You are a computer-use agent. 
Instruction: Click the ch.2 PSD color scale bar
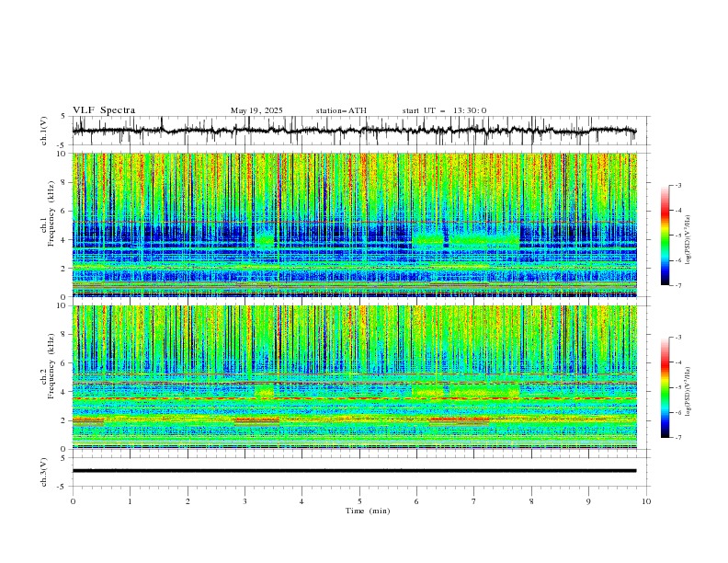[665, 387]
